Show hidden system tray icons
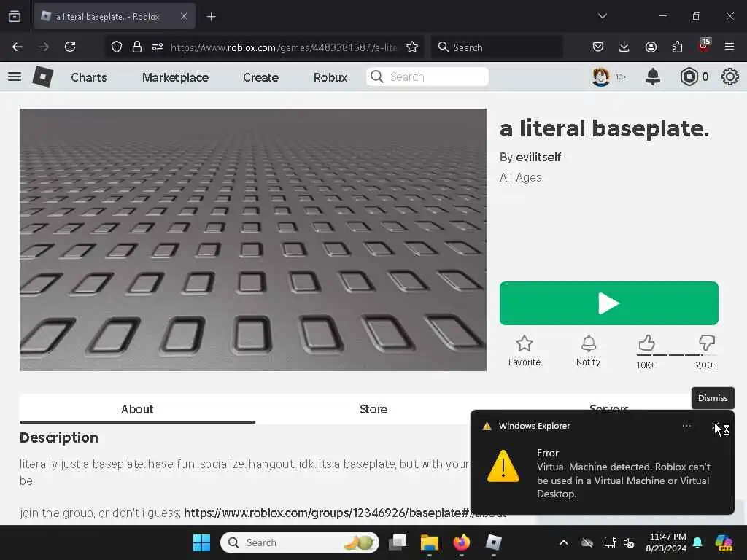 coord(564,542)
